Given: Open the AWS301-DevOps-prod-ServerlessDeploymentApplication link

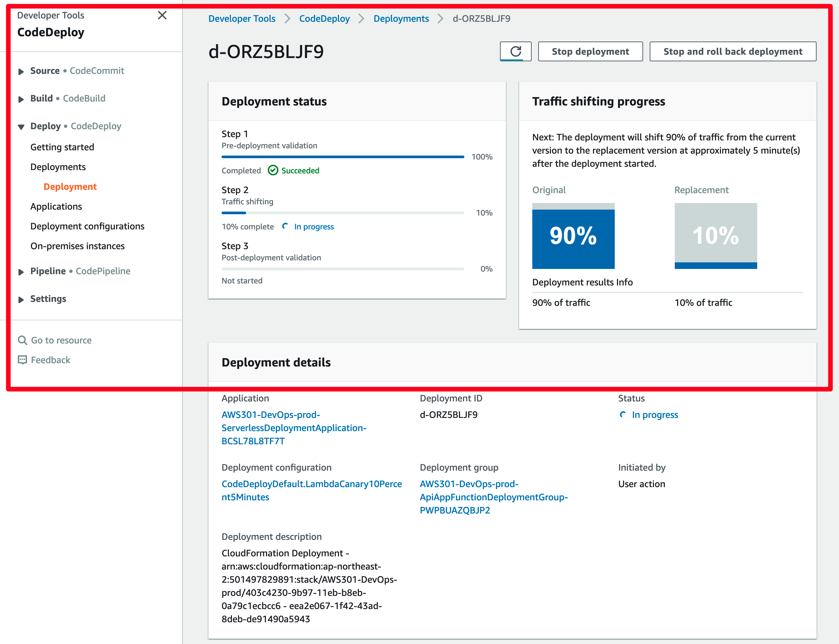Looking at the screenshot, I should [294, 428].
